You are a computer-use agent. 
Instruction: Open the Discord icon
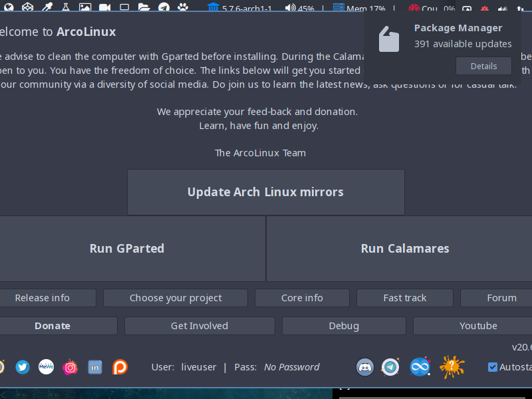(365, 367)
